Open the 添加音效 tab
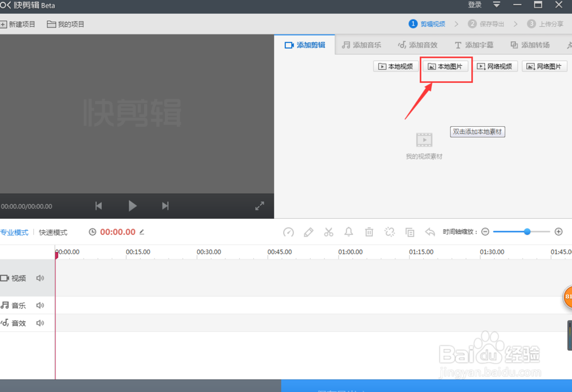This screenshot has width=572, height=392. (418, 45)
